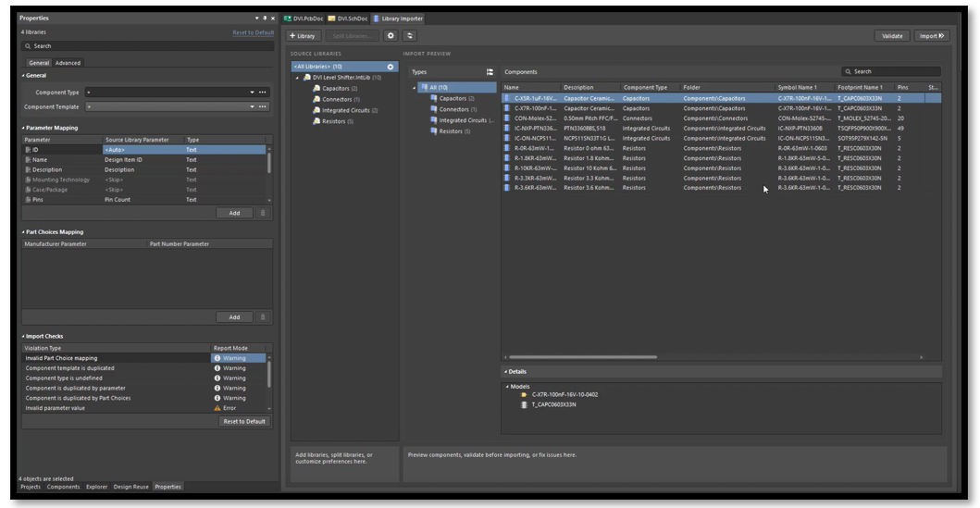Click the Components search field
This screenshot has height=508, width=980.
click(892, 71)
